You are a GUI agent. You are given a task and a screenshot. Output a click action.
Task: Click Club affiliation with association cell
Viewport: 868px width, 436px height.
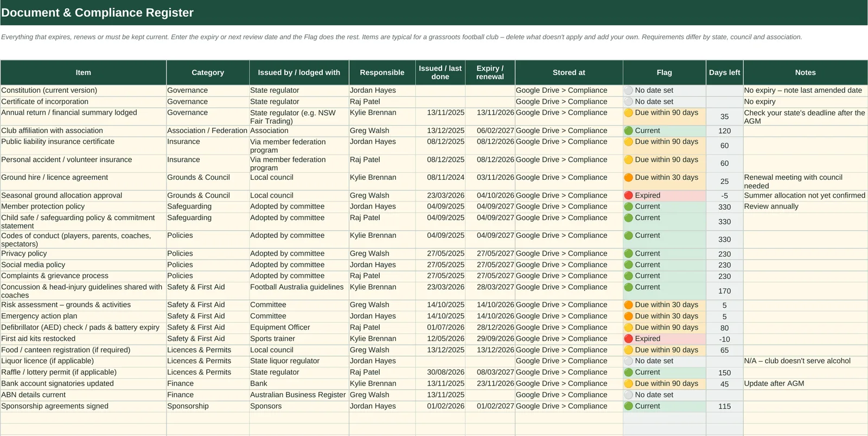pyautogui.click(x=83, y=131)
